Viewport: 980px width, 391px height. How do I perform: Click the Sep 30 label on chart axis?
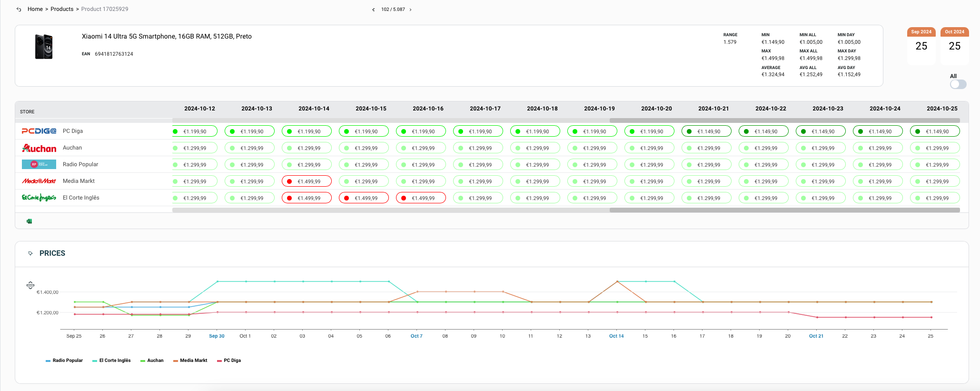217,336
